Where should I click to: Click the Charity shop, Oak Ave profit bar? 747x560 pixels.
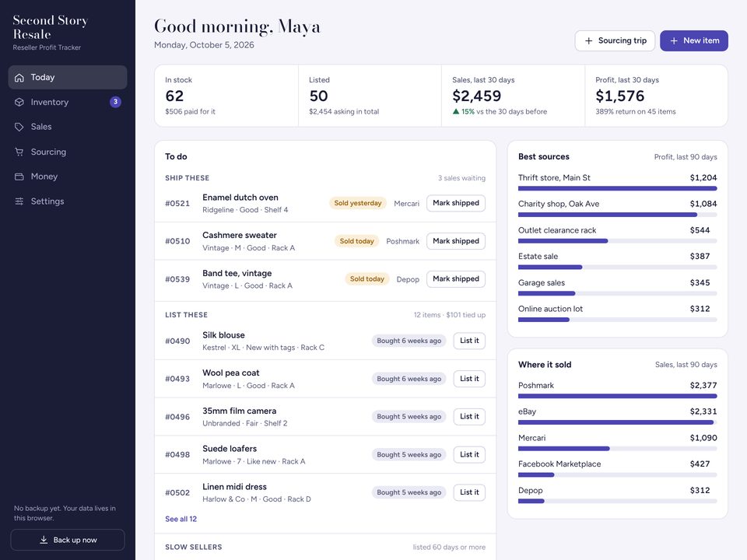pos(617,215)
